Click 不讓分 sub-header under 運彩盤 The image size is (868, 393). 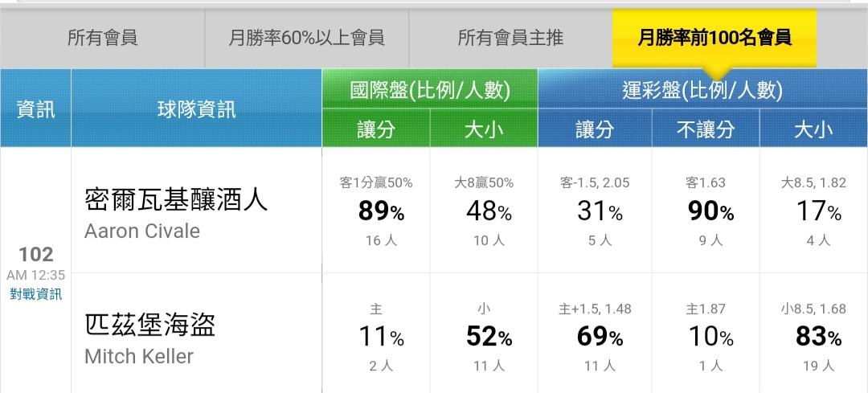706,129
